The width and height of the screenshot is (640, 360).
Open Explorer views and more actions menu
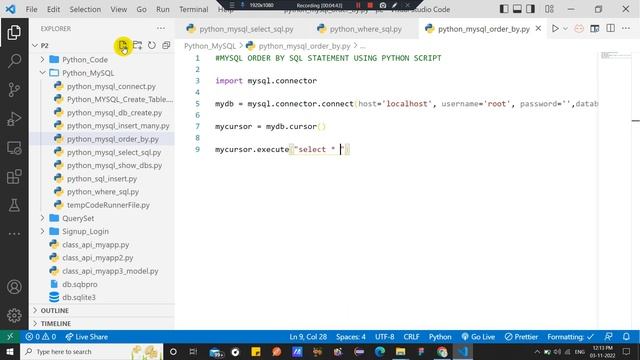[161, 29]
